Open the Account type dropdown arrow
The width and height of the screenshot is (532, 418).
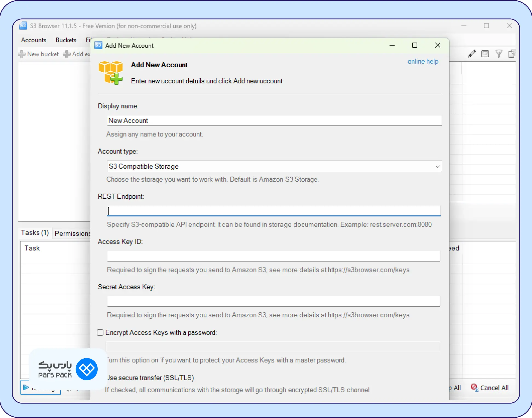[437, 166]
